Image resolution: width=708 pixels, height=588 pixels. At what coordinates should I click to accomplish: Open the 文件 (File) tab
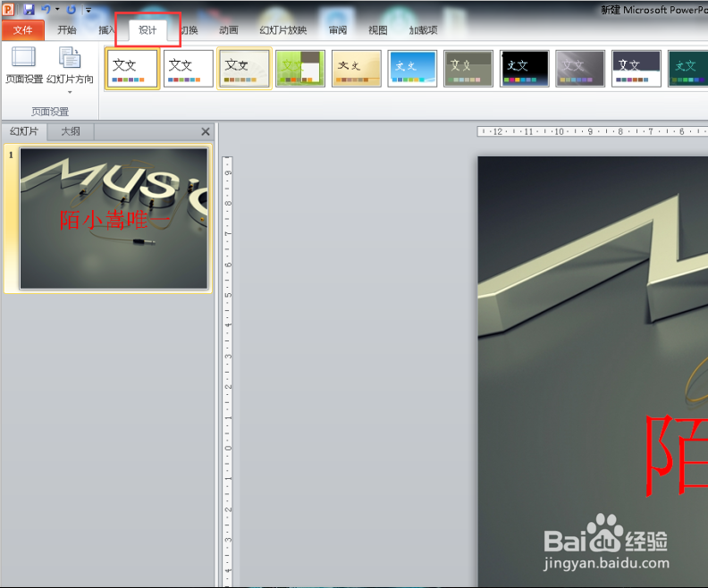pyautogui.click(x=22, y=30)
